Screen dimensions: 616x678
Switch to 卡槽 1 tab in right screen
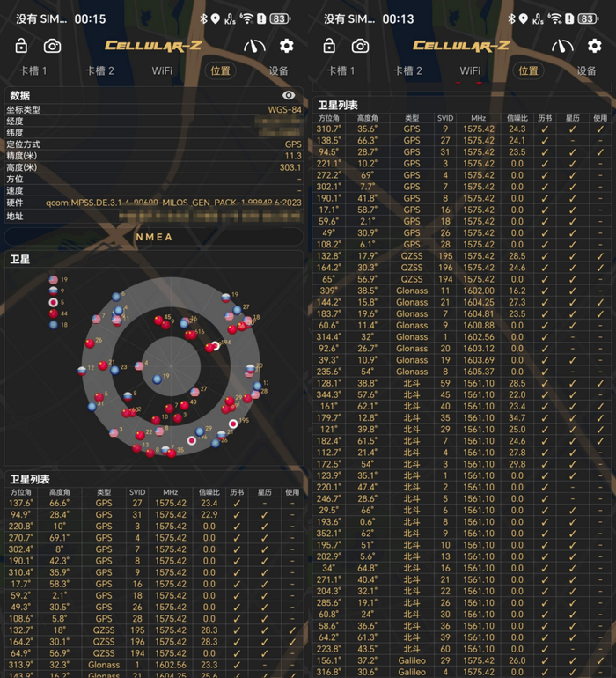tap(341, 70)
